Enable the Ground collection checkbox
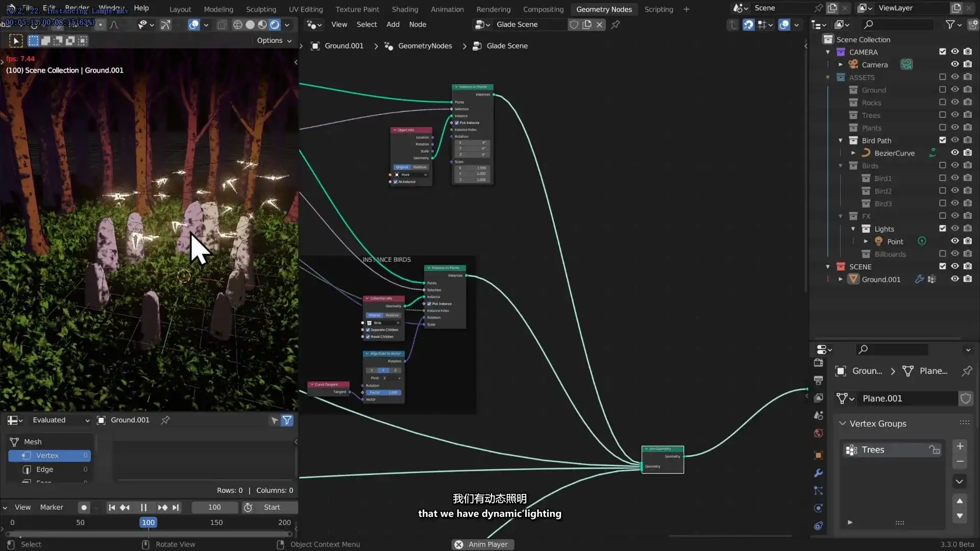 point(942,90)
